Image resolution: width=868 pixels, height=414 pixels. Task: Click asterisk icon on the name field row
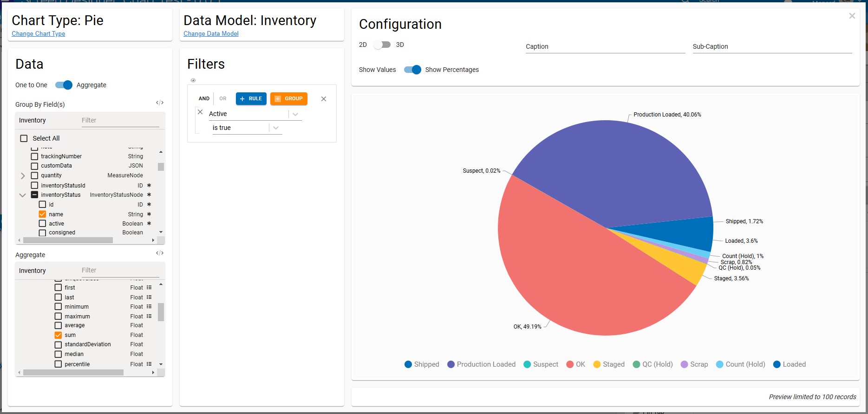149,214
